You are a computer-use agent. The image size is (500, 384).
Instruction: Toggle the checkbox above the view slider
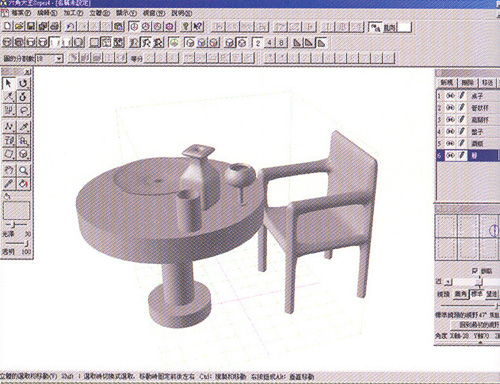475,271
